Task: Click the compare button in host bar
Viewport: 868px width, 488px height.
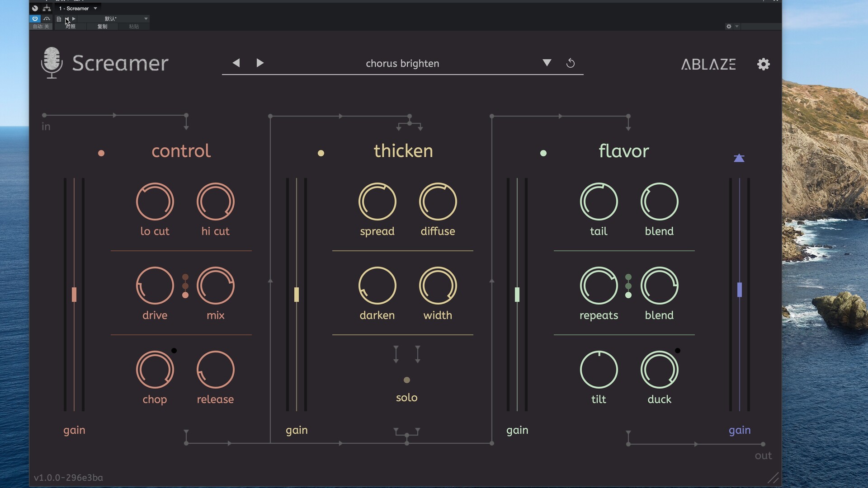Action: 71,27
